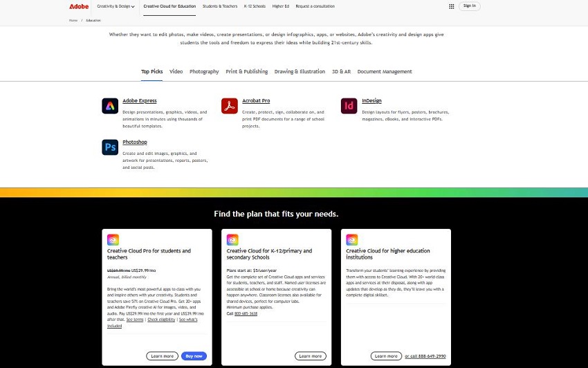Open the K-12 Schools nav item

pyautogui.click(x=255, y=6)
